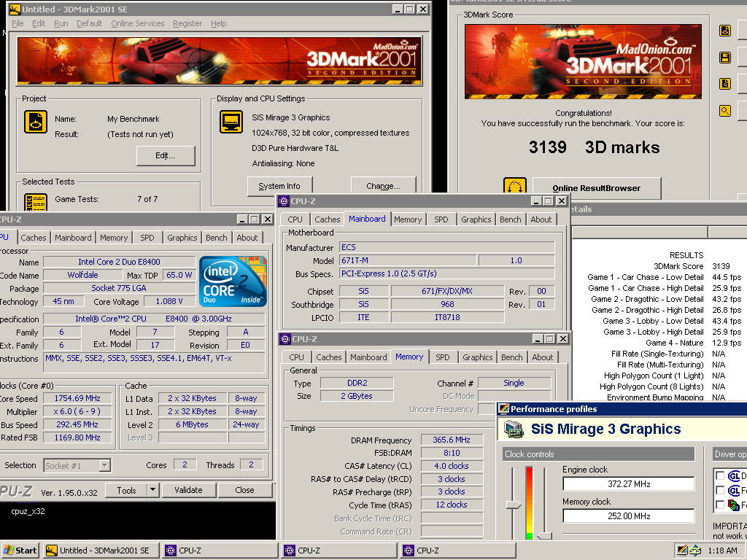Tick the first GL driver option checkbox
747x560 pixels.
click(720, 475)
